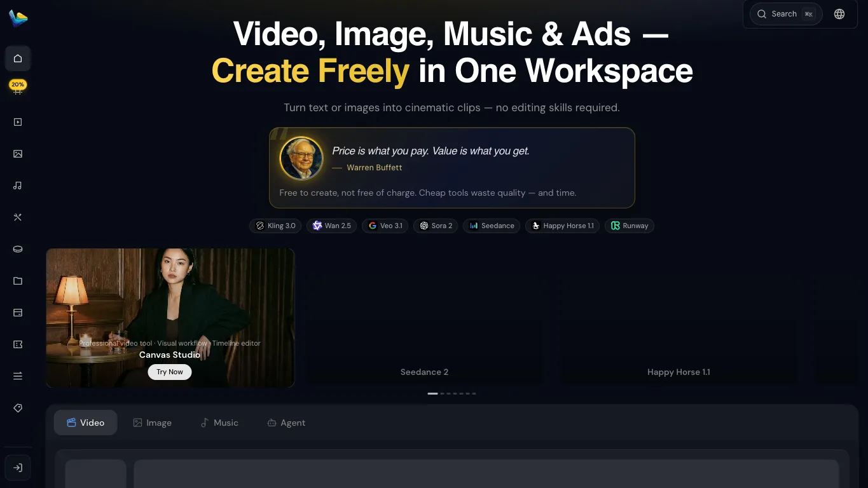
Task: Switch to the Agent tab
Action: pyautogui.click(x=286, y=423)
